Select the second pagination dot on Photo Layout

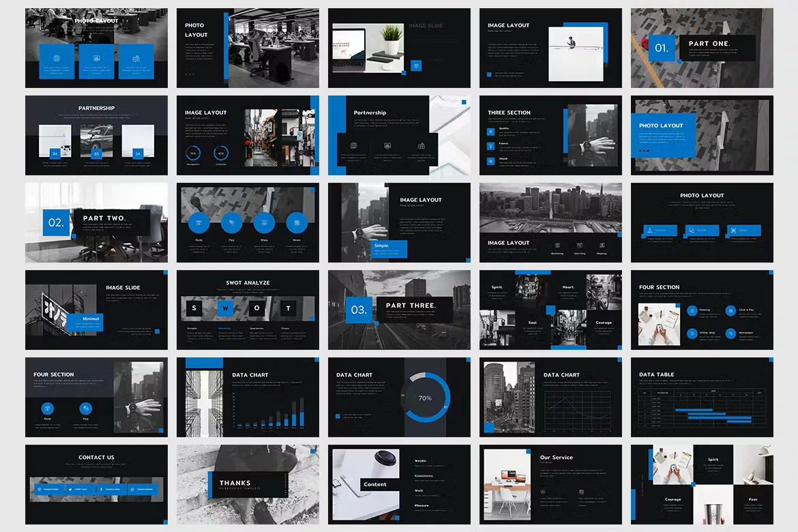[x=644, y=151]
